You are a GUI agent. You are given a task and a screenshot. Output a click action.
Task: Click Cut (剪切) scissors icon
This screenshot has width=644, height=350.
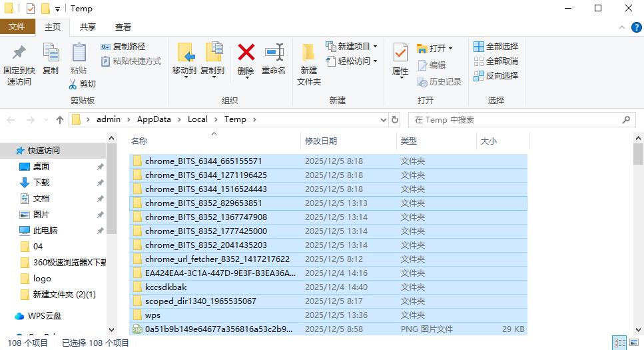[73, 84]
